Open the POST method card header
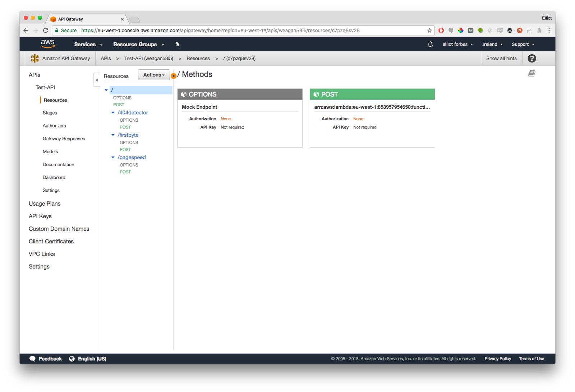The width and height of the screenshot is (575, 392). point(372,94)
